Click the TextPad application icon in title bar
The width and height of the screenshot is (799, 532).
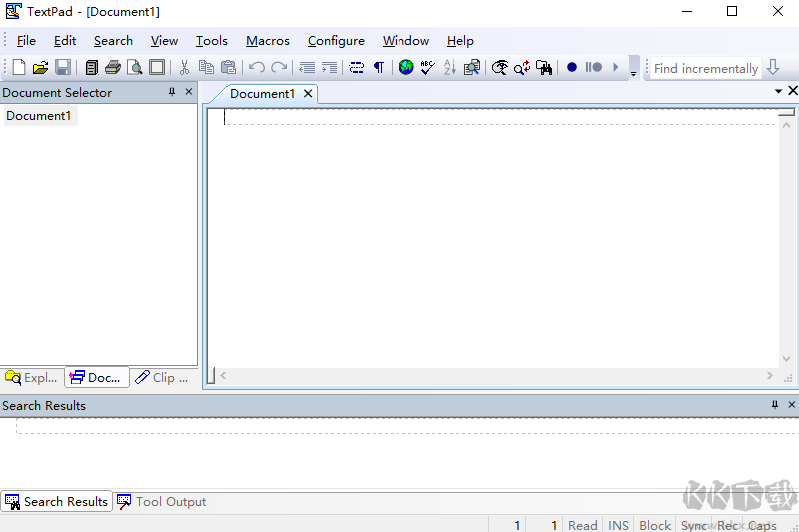pos(14,11)
